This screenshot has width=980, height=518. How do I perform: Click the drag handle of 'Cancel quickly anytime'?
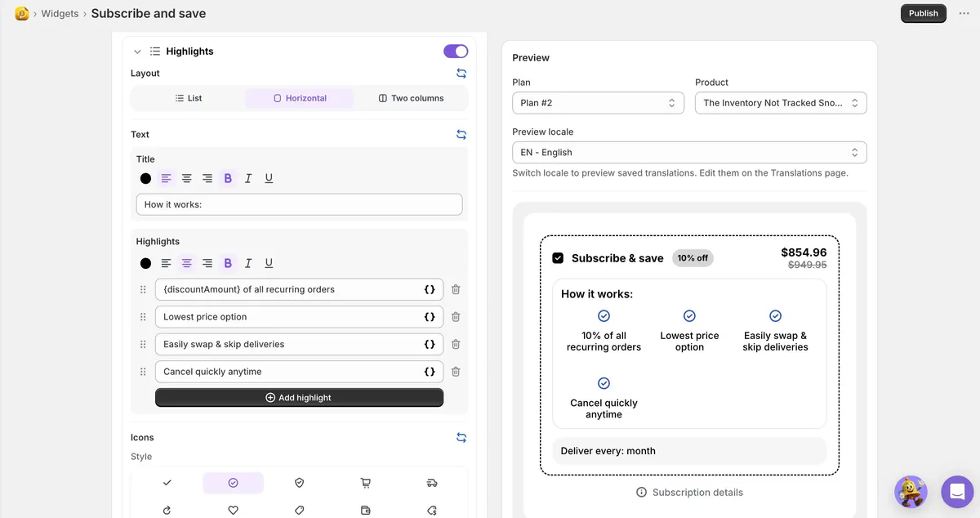[x=143, y=372]
